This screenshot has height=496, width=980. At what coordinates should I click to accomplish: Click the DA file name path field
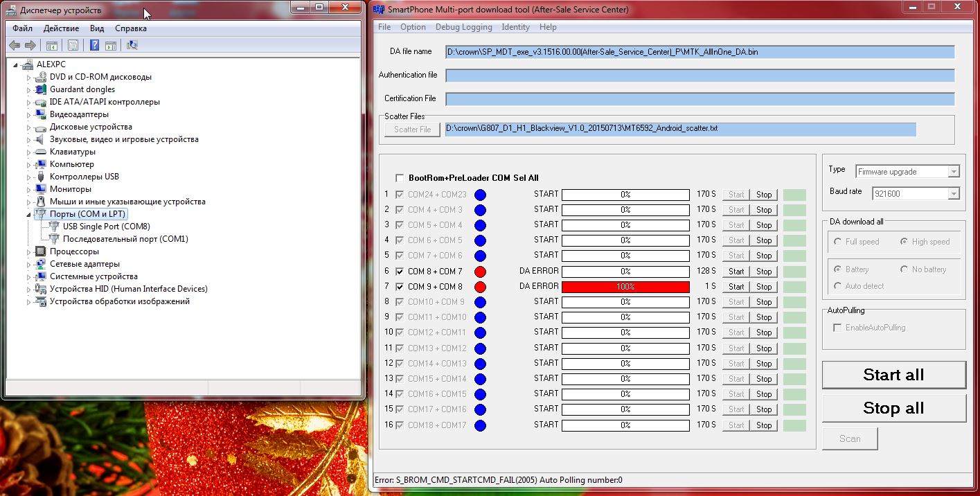[700, 52]
